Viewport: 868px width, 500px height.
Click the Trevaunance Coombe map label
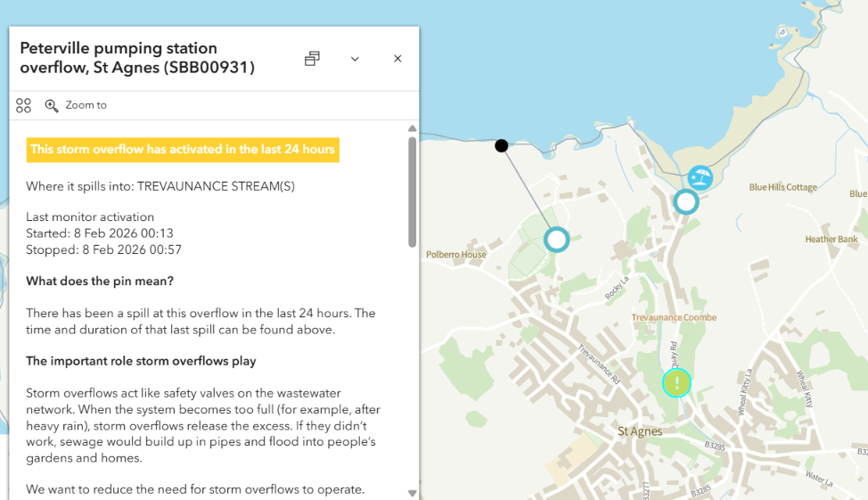pos(673,317)
